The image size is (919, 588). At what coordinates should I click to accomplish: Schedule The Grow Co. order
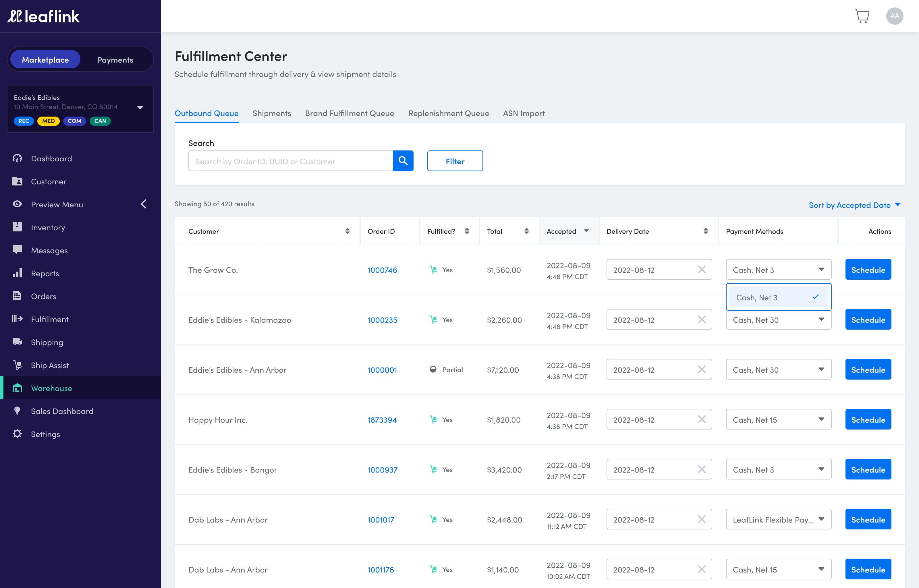pyautogui.click(x=868, y=270)
